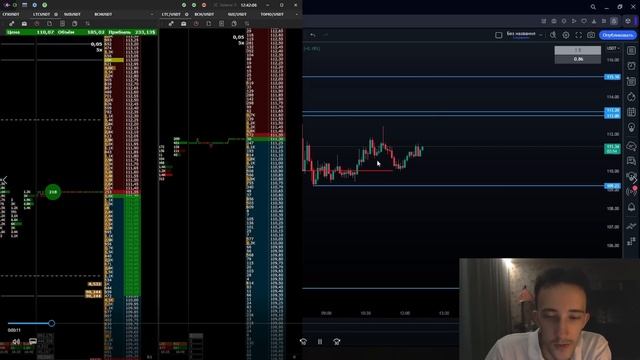
Task: Open quick search in TradingView header
Action: coord(553,35)
